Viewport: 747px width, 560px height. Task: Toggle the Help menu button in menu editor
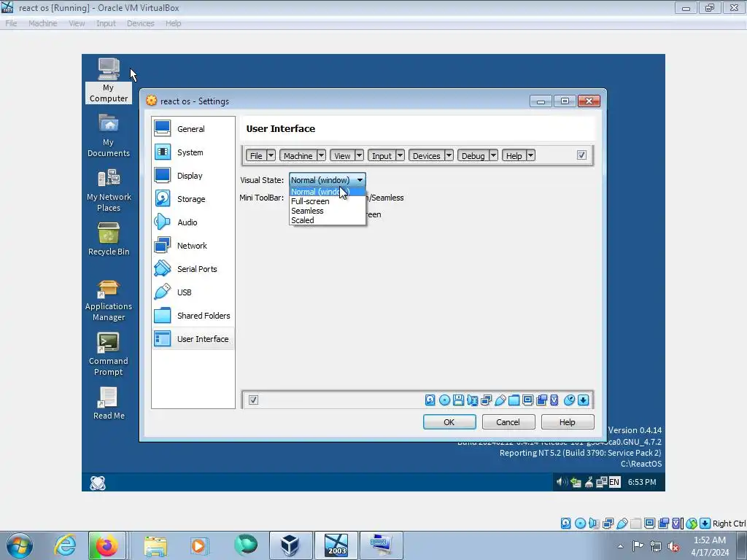pyautogui.click(x=514, y=156)
